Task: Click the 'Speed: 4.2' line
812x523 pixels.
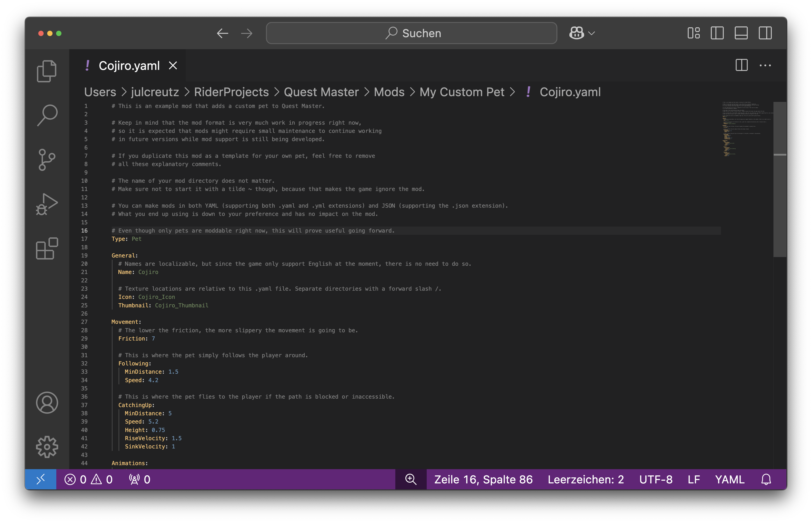Action: coord(141,380)
